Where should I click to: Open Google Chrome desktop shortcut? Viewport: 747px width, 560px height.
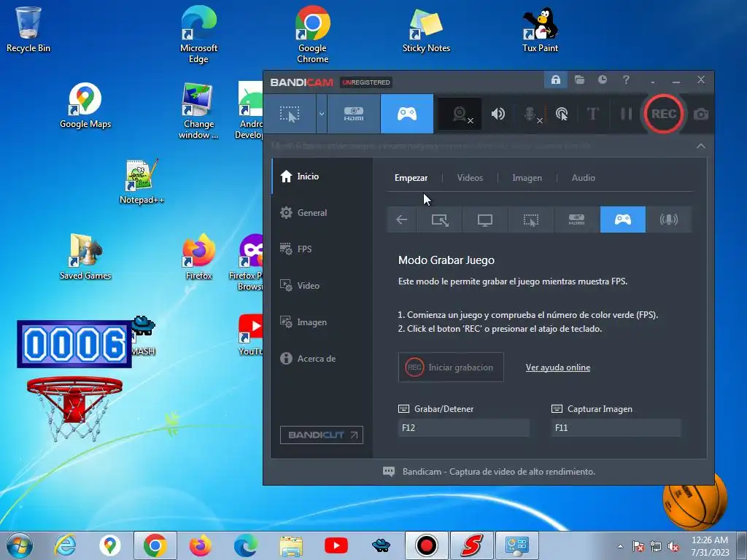coord(312,34)
